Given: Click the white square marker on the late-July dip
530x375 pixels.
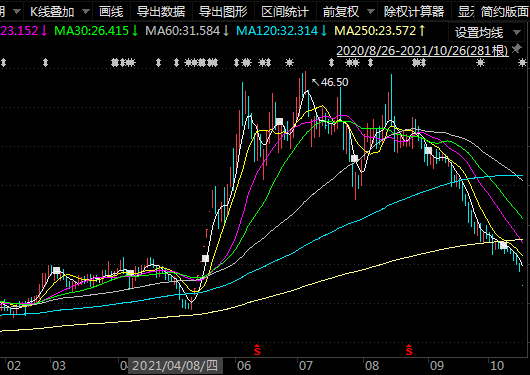Looking at the screenshot, I should (x=354, y=158).
